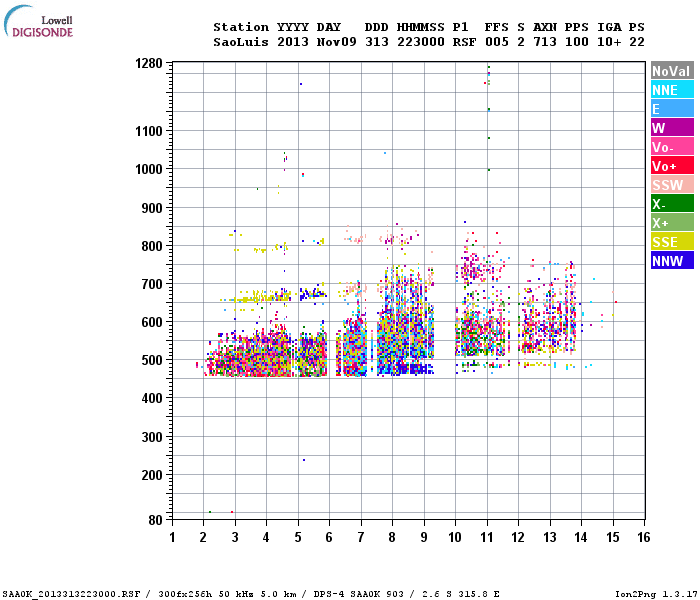Click the PS value '22'
The height and width of the screenshot is (600, 700).
point(637,42)
